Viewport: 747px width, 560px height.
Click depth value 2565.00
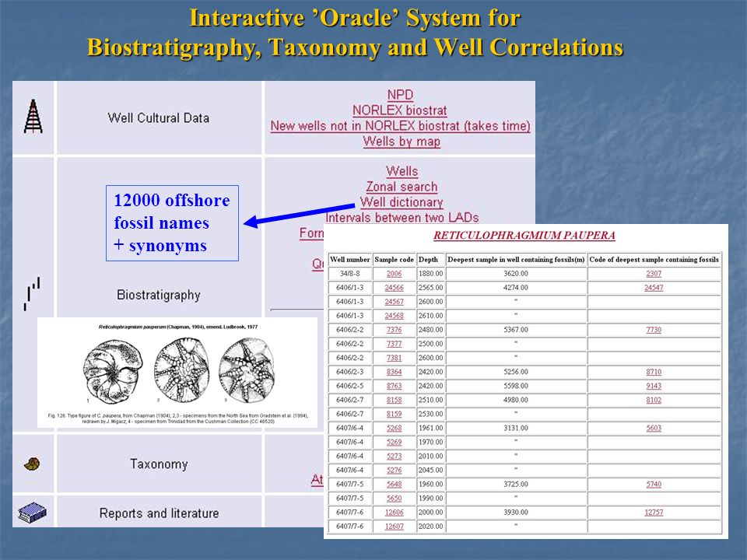tap(430, 288)
